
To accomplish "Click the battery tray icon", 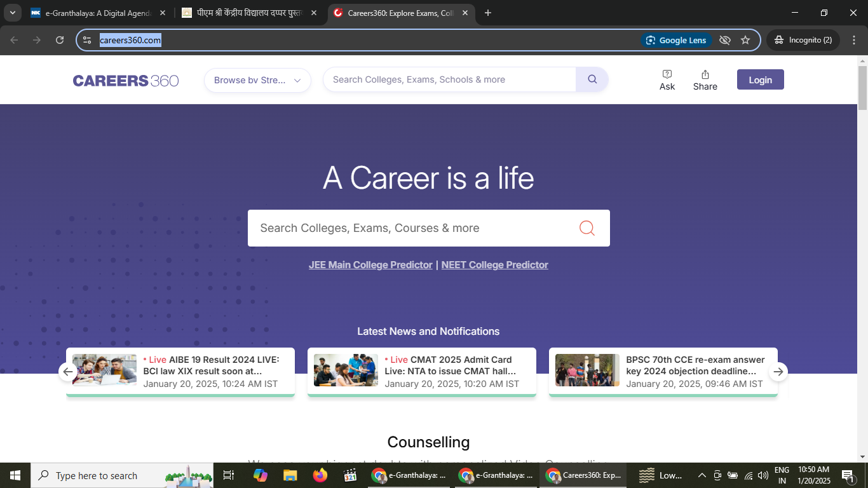I will point(733,475).
